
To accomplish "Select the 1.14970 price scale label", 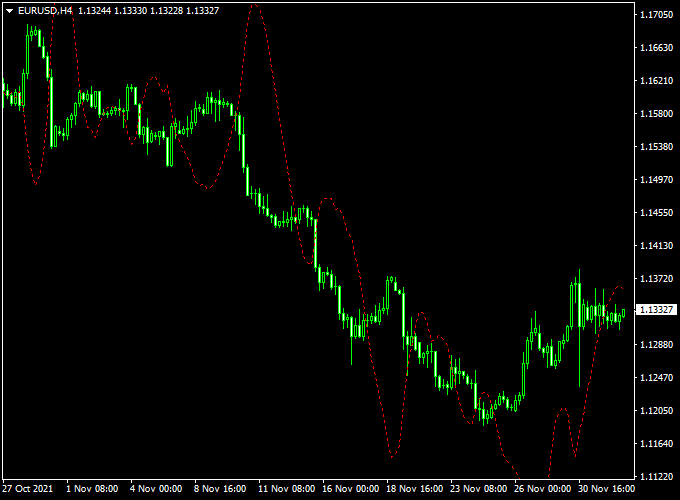I will click(657, 180).
